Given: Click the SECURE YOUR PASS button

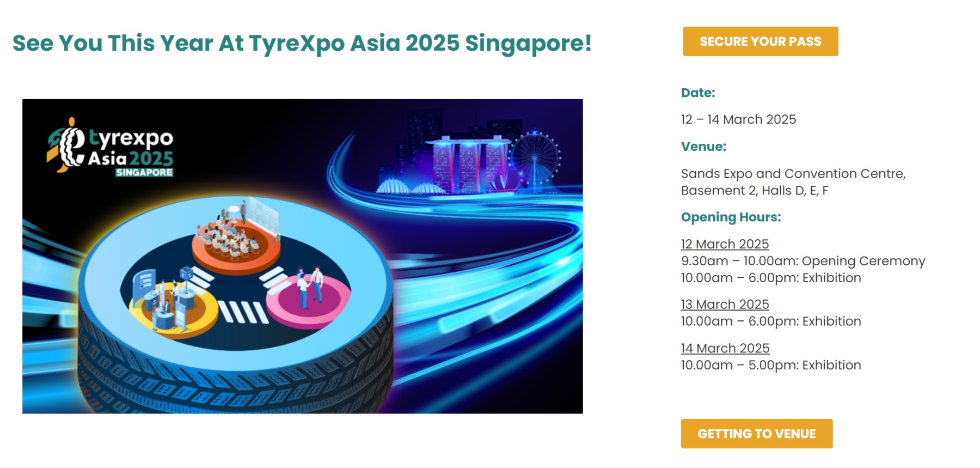Looking at the screenshot, I should tap(760, 41).
